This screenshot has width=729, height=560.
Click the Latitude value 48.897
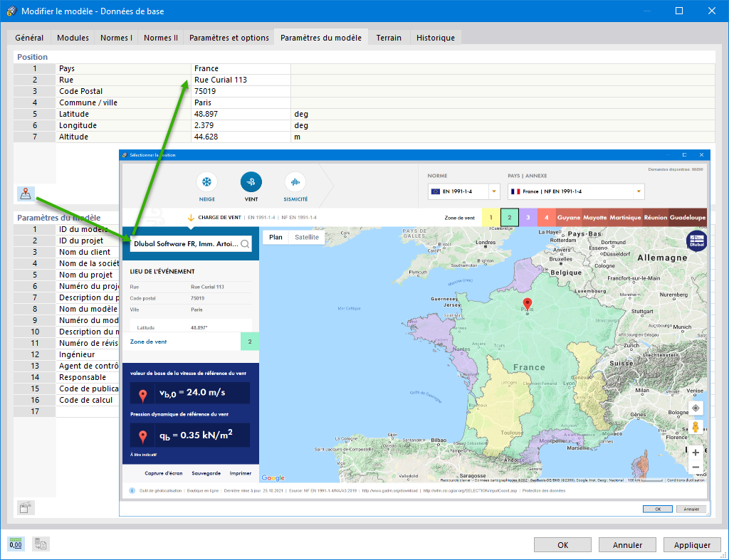click(241, 114)
